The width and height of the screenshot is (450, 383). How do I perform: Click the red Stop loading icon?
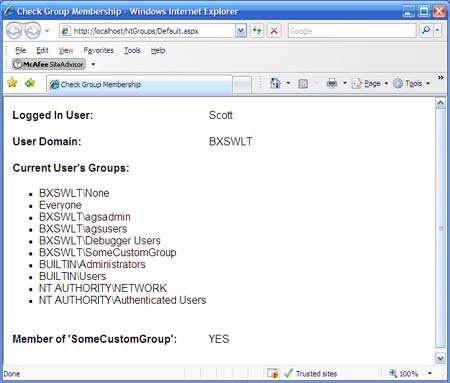click(274, 31)
